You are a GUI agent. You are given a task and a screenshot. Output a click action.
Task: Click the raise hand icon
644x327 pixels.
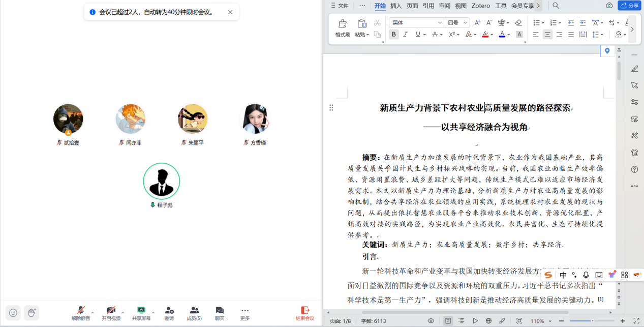coord(32,313)
